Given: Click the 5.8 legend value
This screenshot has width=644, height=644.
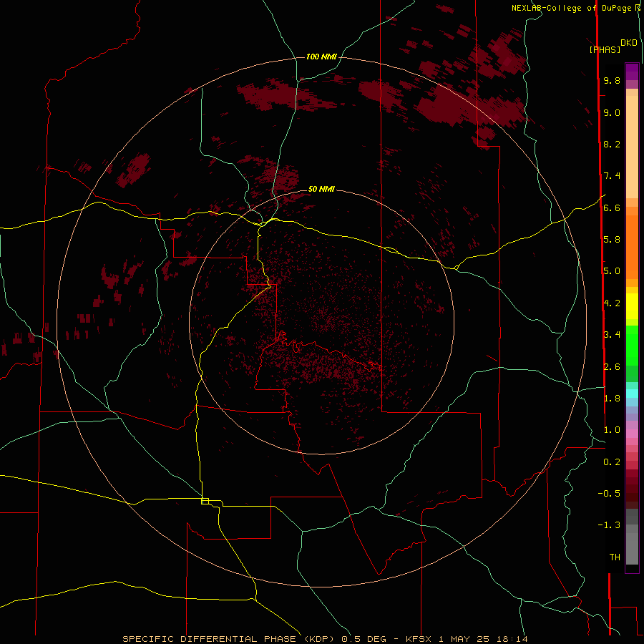Looking at the screenshot, I should click(612, 240).
